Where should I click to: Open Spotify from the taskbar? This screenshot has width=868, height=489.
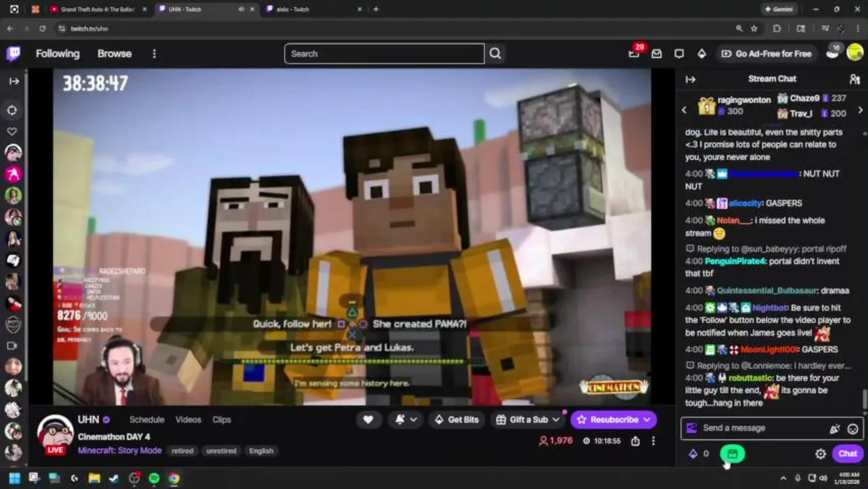pos(154,478)
